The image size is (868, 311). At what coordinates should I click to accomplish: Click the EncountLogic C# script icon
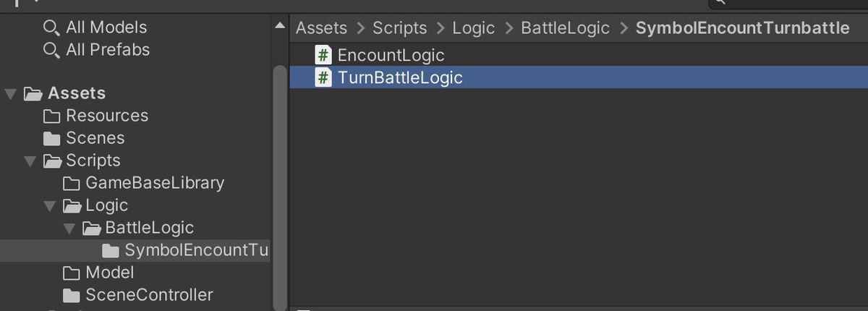(x=324, y=55)
